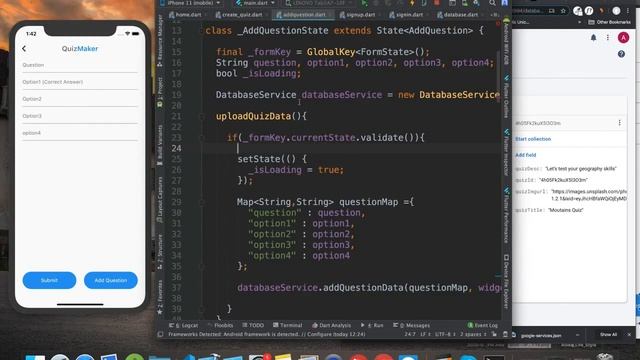This screenshot has width=640, height=360.
Task: Click the UTF-8 encoding selector in status bar
Action: pyautogui.click(x=445, y=334)
